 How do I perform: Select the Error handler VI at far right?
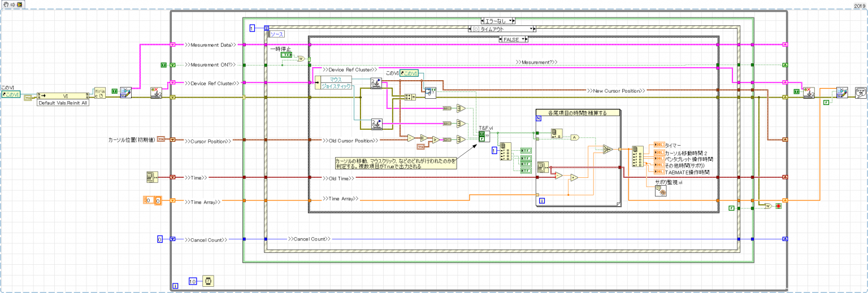coord(860,93)
